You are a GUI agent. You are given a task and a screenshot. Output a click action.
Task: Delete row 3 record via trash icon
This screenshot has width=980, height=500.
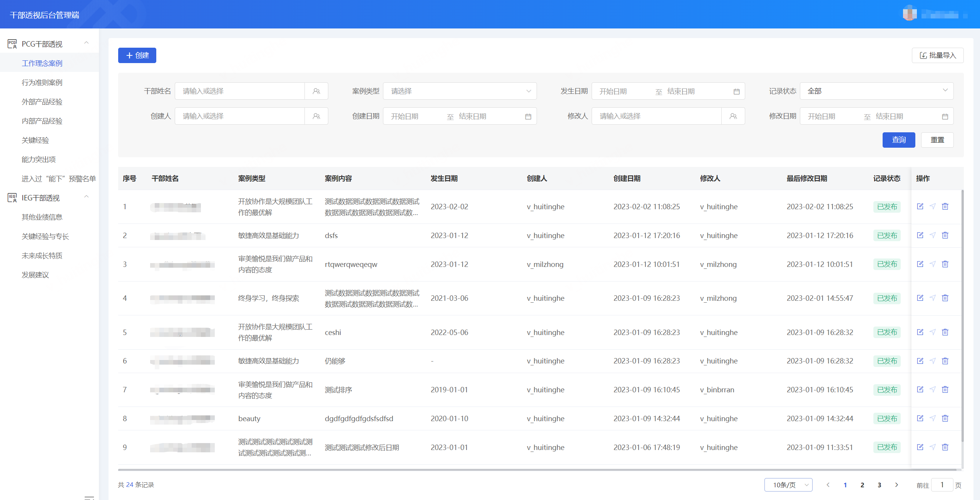(x=945, y=264)
